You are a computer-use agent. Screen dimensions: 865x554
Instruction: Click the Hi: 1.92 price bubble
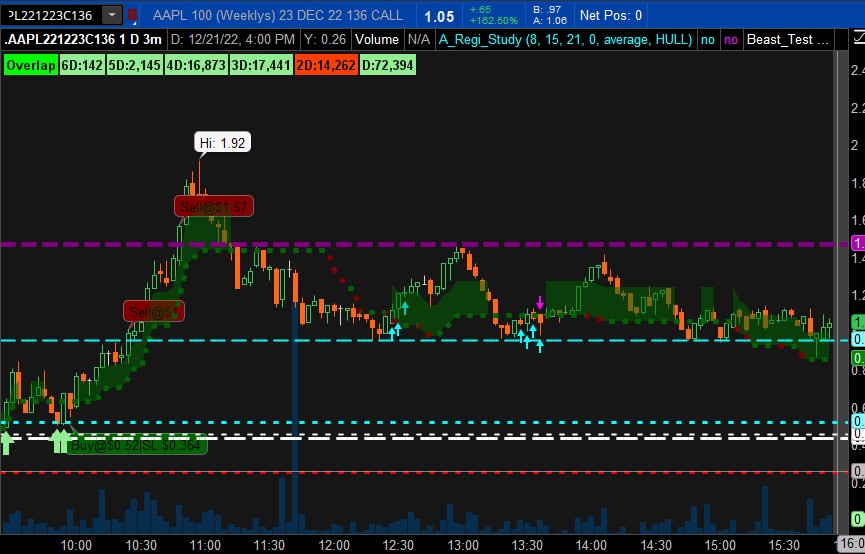[x=221, y=143]
